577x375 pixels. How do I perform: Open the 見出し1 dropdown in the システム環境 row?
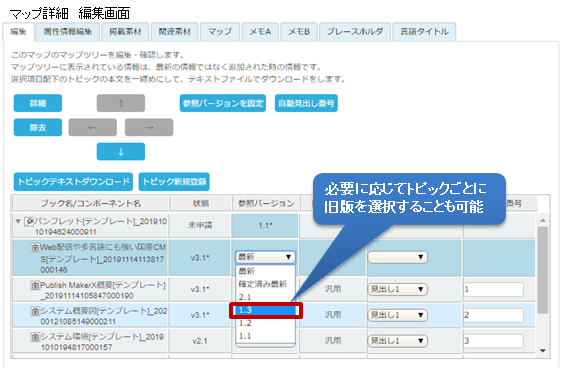(397, 341)
